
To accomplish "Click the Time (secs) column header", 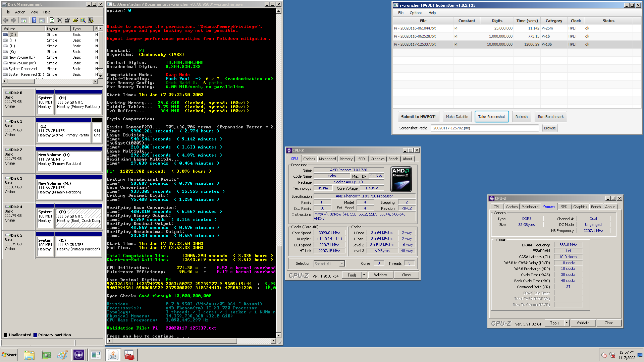I will [x=527, y=21].
